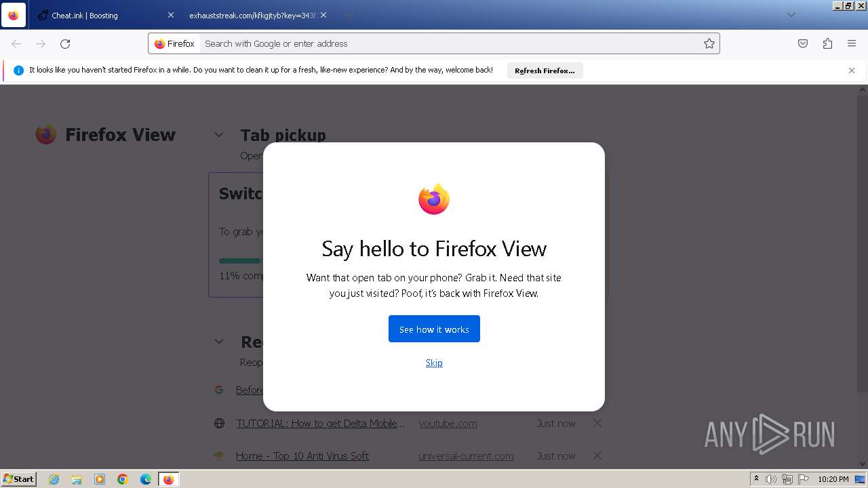Launch Internet Explorer from taskbar

tap(54, 479)
